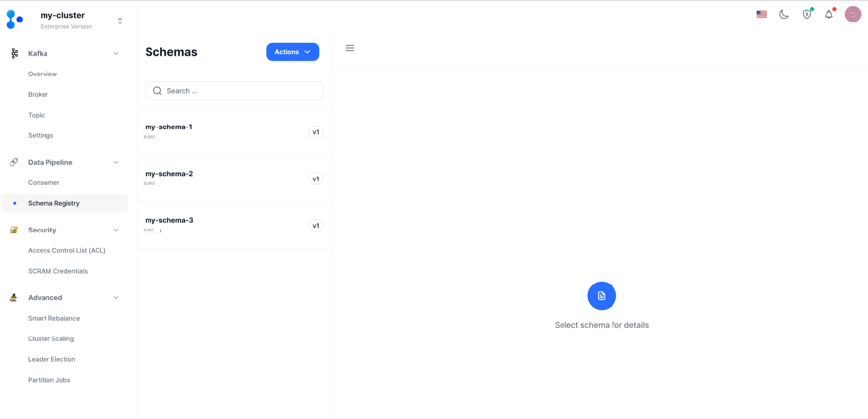Viewport: 868px width, 419px height.
Task: Collapse the Security section chevron
Action: (x=116, y=230)
